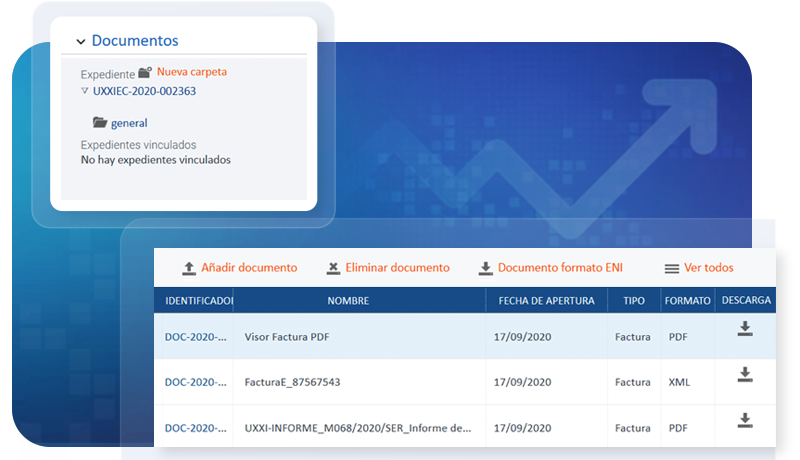Select the UXXIEC-2020-002363 expediente
Screen dimensions: 800x460
144,91
